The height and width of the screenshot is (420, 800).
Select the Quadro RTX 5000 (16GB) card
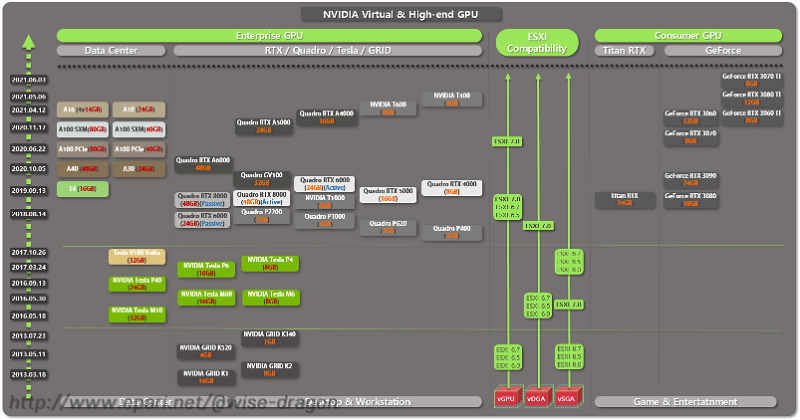tap(388, 194)
